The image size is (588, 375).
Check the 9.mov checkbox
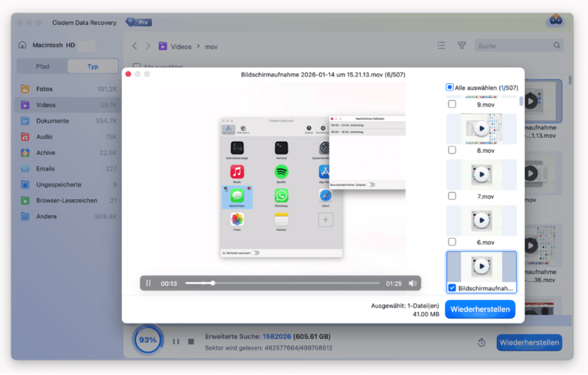[x=452, y=104]
